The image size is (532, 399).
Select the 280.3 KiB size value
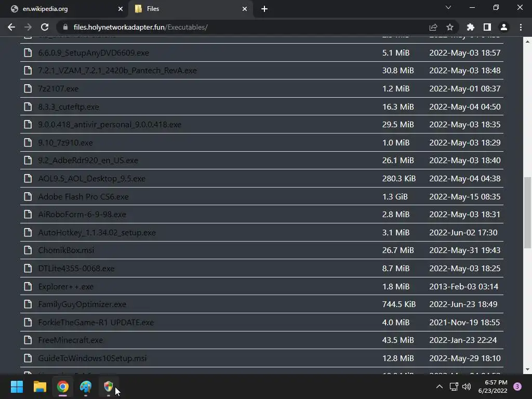coord(398,179)
